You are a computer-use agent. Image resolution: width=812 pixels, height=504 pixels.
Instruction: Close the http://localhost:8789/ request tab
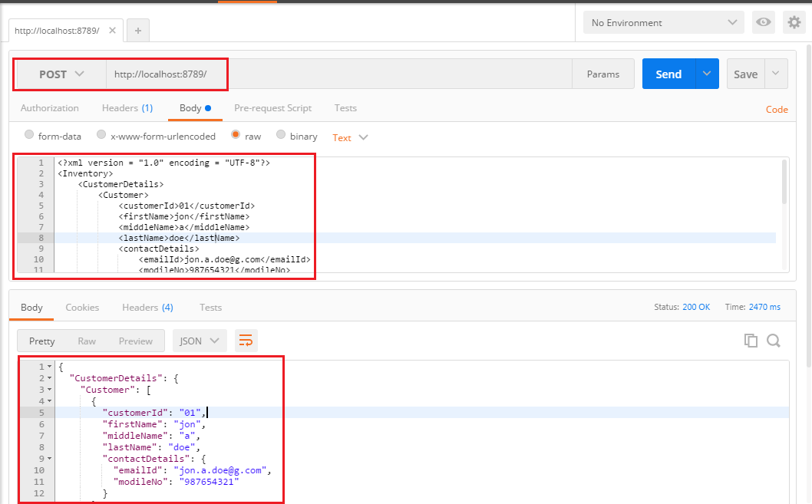112,31
